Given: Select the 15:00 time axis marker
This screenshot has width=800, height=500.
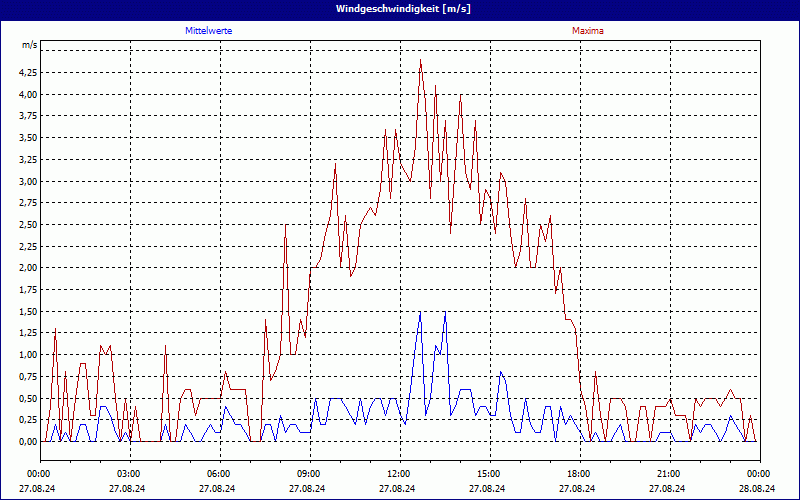Looking at the screenshot, I should point(488,474).
